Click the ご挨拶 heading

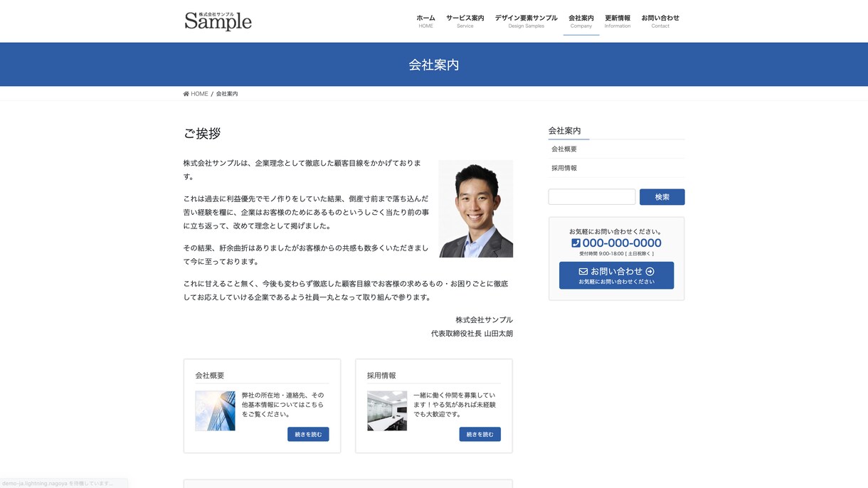[x=202, y=133]
